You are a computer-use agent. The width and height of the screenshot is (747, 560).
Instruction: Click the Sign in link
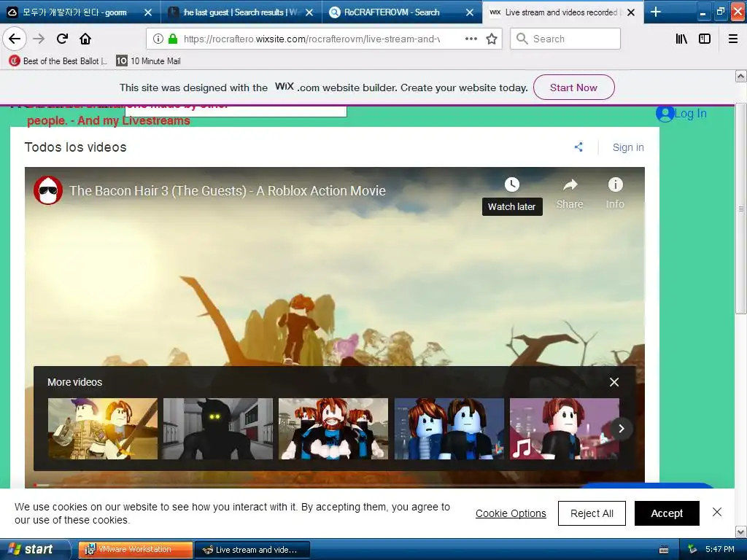[x=628, y=147]
